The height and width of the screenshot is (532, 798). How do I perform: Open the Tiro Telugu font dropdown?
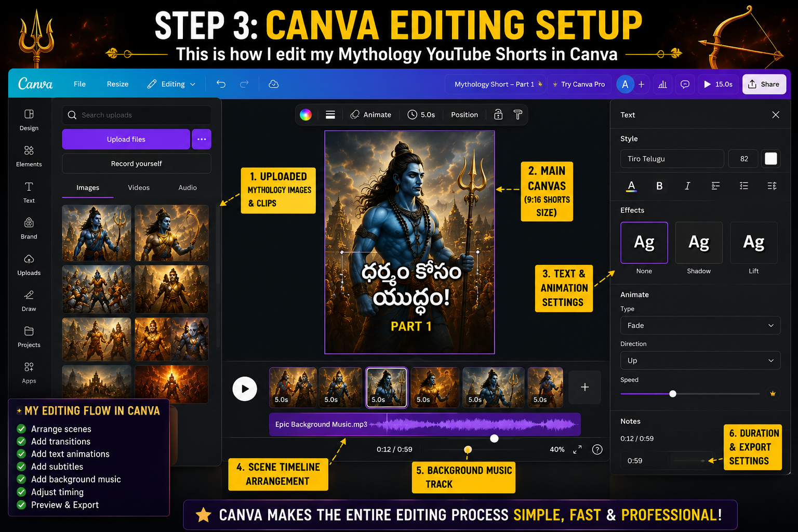click(x=672, y=159)
